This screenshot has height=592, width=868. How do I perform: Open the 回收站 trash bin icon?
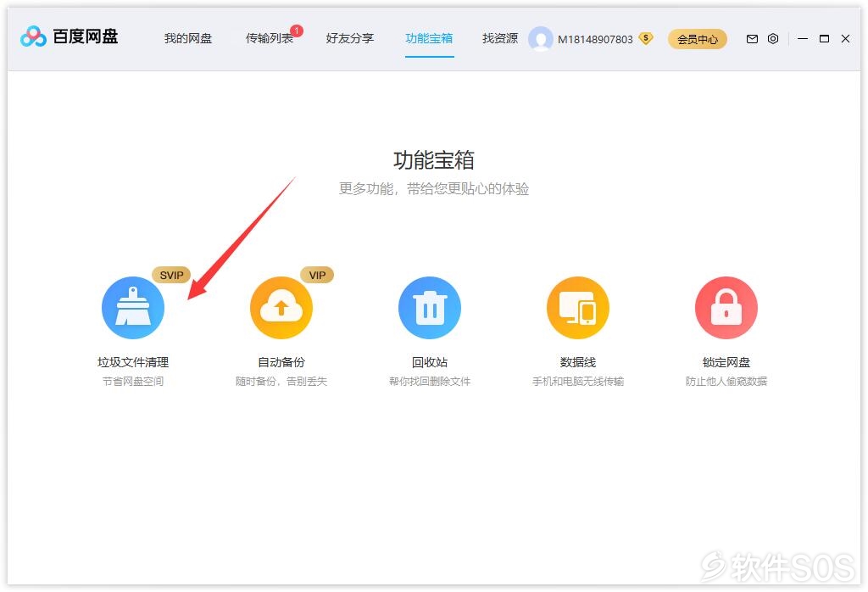pos(430,307)
